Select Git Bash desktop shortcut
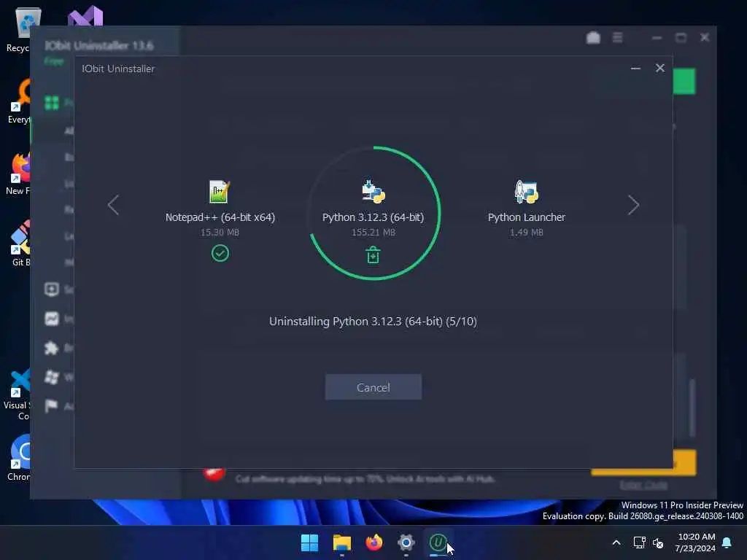 point(19,244)
